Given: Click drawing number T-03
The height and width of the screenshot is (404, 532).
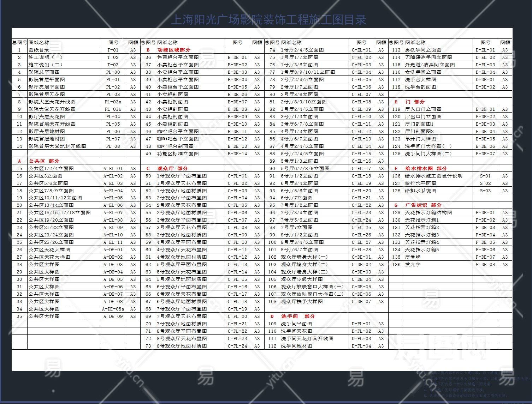Looking at the screenshot, I should [113, 65].
